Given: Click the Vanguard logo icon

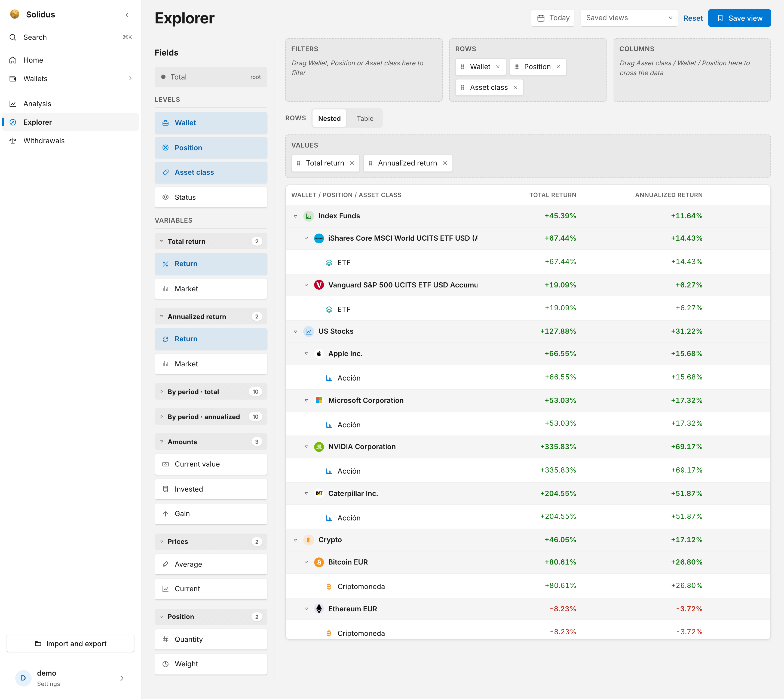Looking at the screenshot, I should pyautogui.click(x=319, y=285).
